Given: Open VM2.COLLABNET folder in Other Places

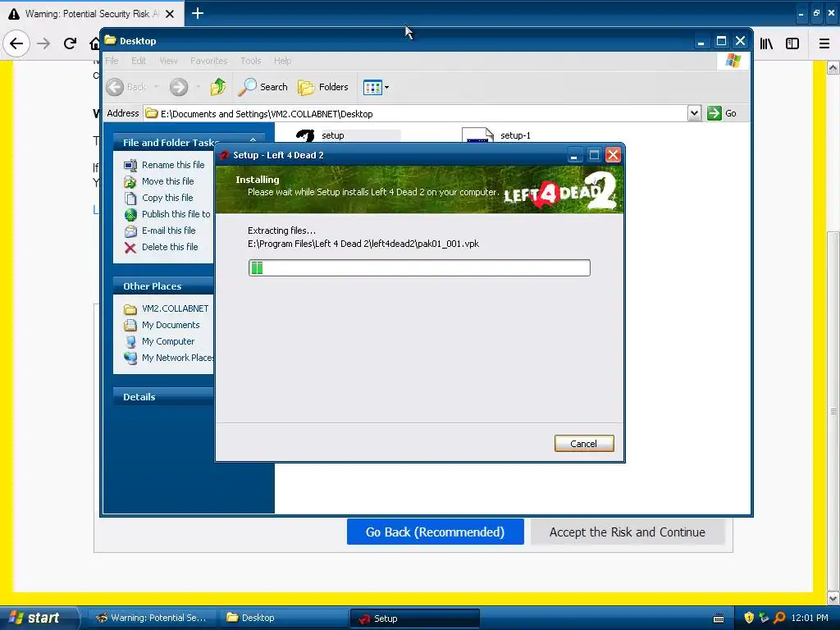Looking at the screenshot, I should [x=175, y=308].
